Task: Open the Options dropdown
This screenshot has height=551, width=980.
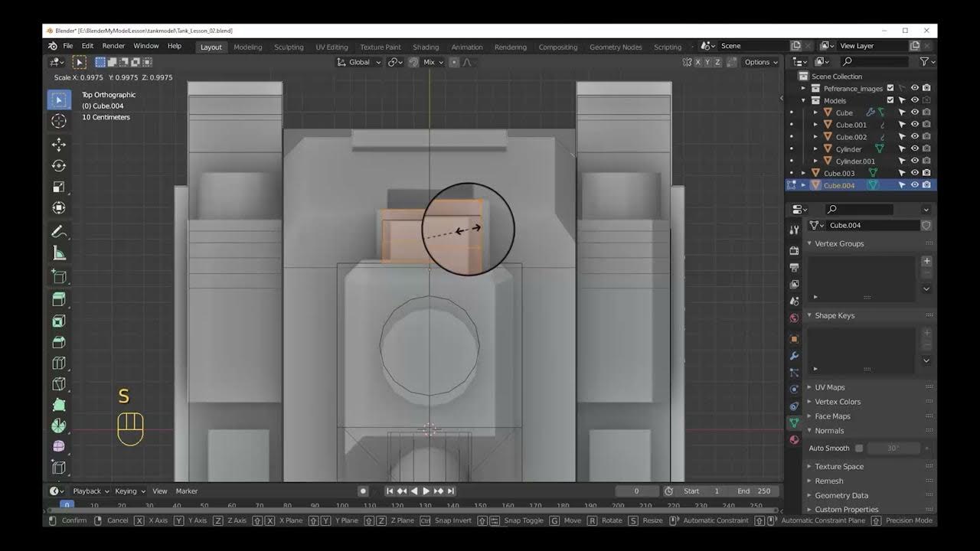Action: click(x=760, y=62)
